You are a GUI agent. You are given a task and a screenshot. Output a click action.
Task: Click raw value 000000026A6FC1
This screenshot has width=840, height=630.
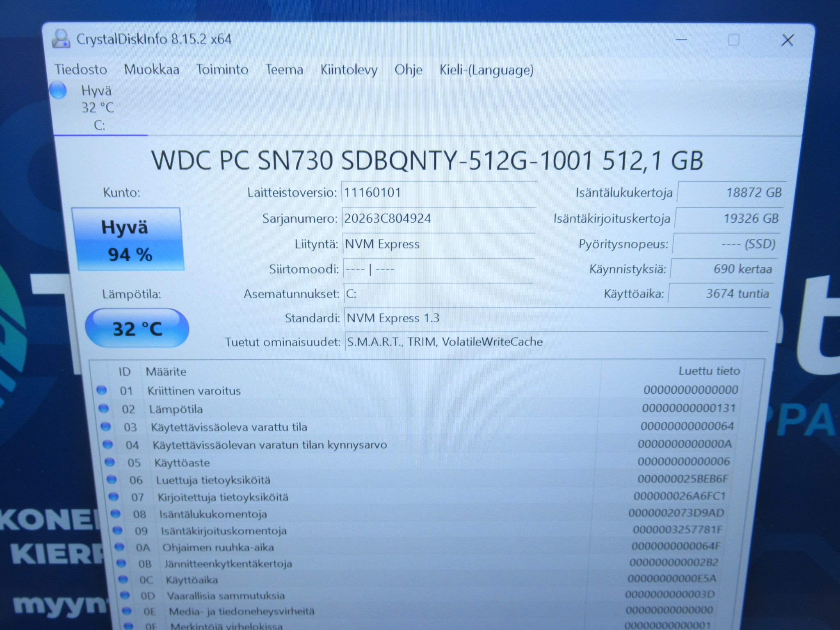tap(680, 496)
